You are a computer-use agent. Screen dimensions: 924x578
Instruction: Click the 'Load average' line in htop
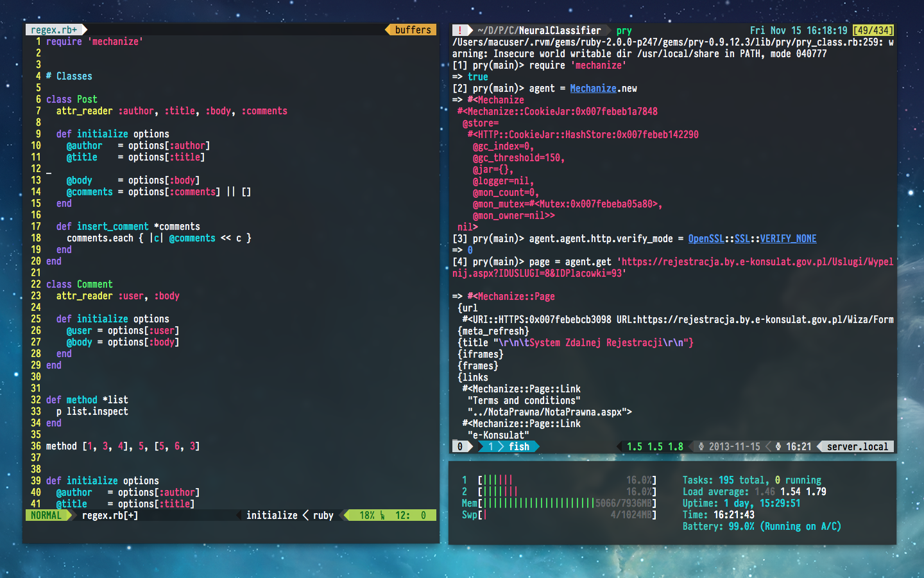[755, 491]
